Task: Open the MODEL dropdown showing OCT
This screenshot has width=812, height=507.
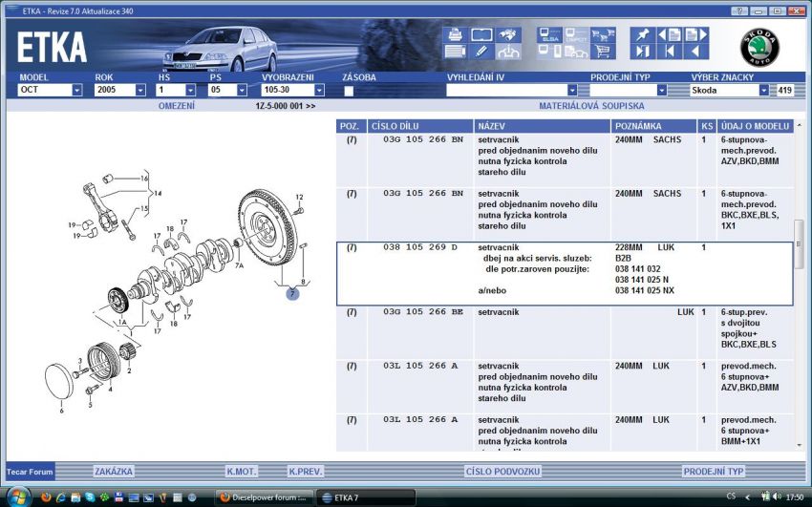Action: click(76, 91)
